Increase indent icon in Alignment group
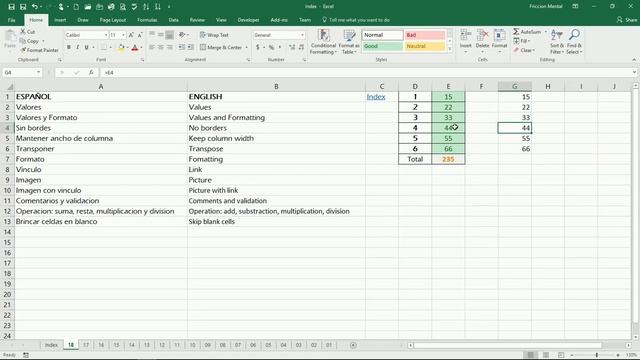Screen dimensions: 640x360 click(191, 47)
